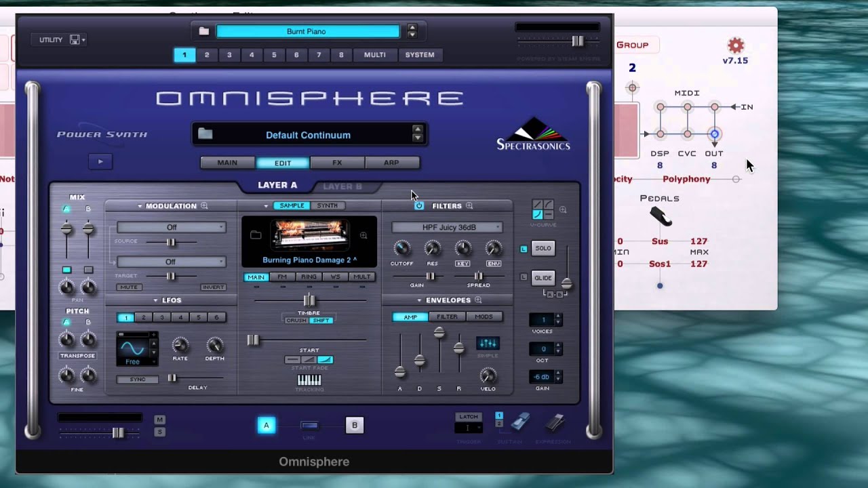The image size is (868, 488).
Task: Step through patches with Burnt Piano arrows
Action: tap(412, 31)
